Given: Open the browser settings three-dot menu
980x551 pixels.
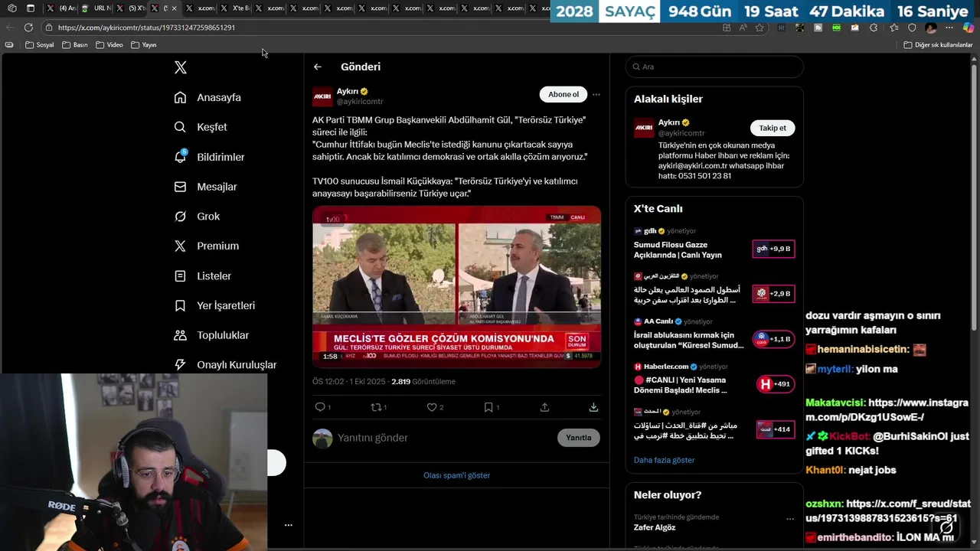Looking at the screenshot, I should pyautogui.click(x=950, y=28).
